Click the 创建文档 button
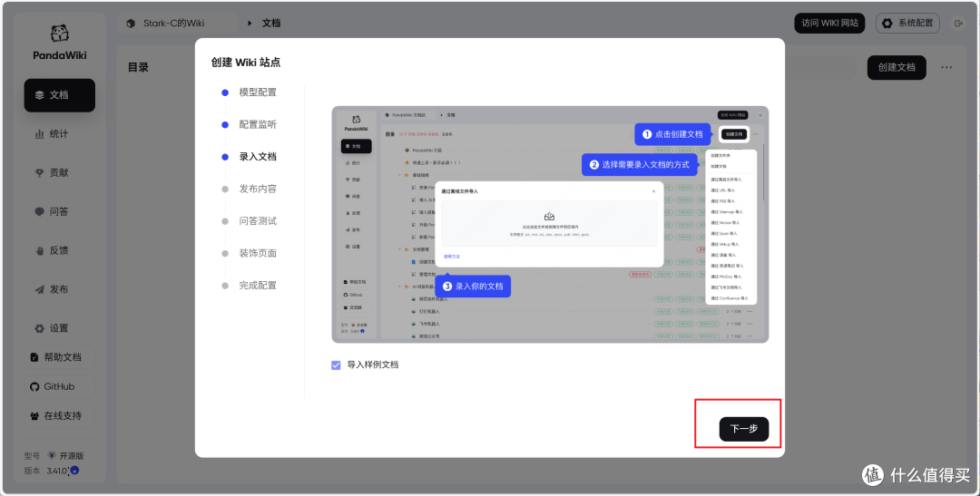The height and width of the screenshot is (496, 980). pyautogui.click(x=897, y=67)
